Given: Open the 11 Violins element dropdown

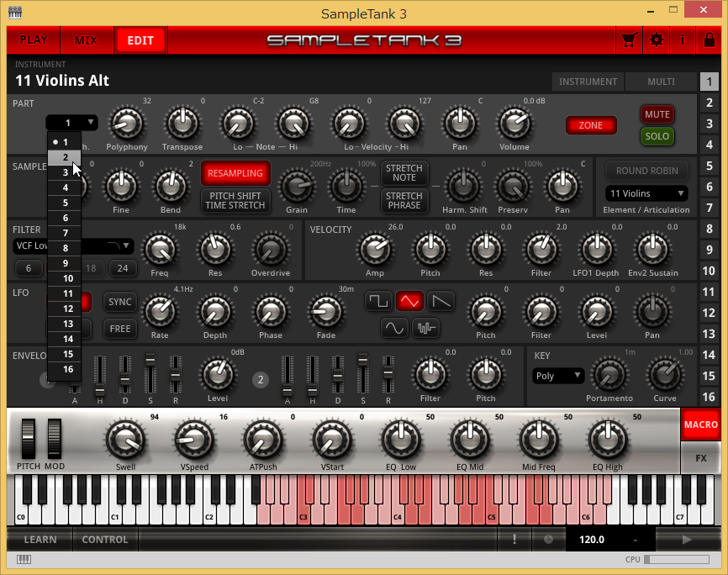Looking at the screenshot, I should click(646, 193).
